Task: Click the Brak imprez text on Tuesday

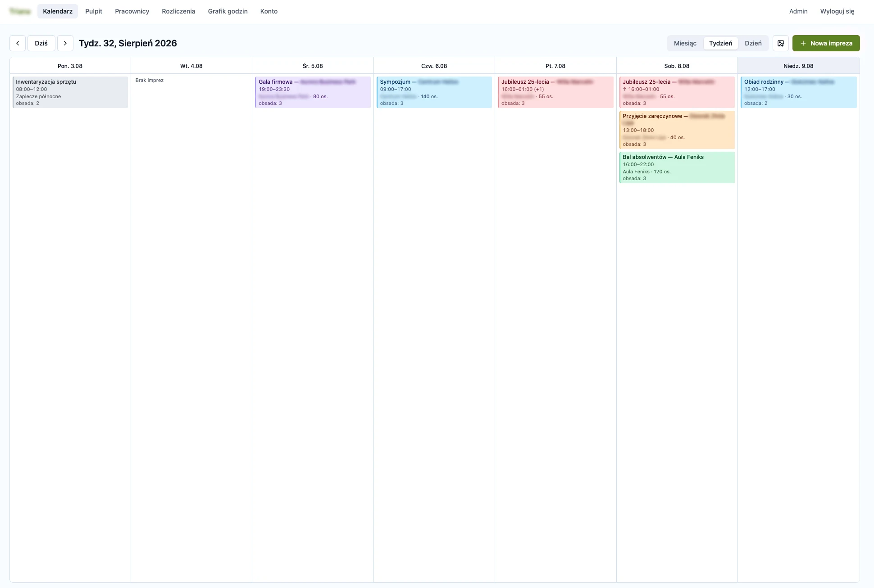Action: coord(150,80)
